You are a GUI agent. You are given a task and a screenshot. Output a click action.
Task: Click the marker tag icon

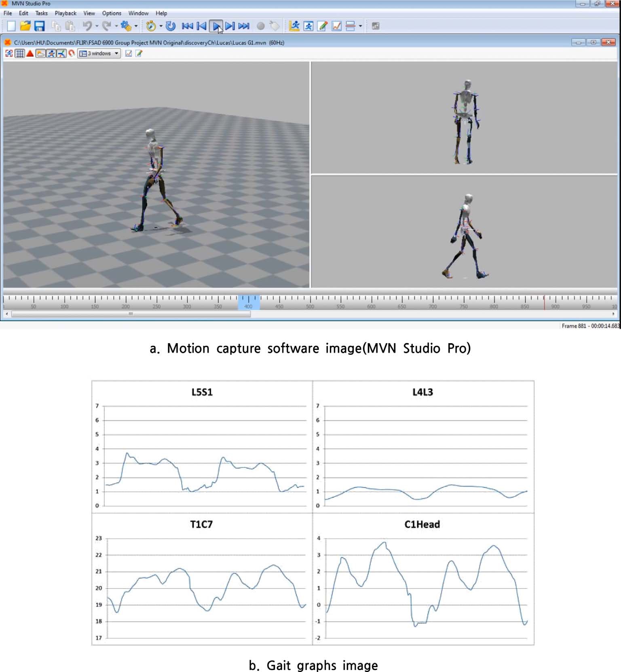275,26
